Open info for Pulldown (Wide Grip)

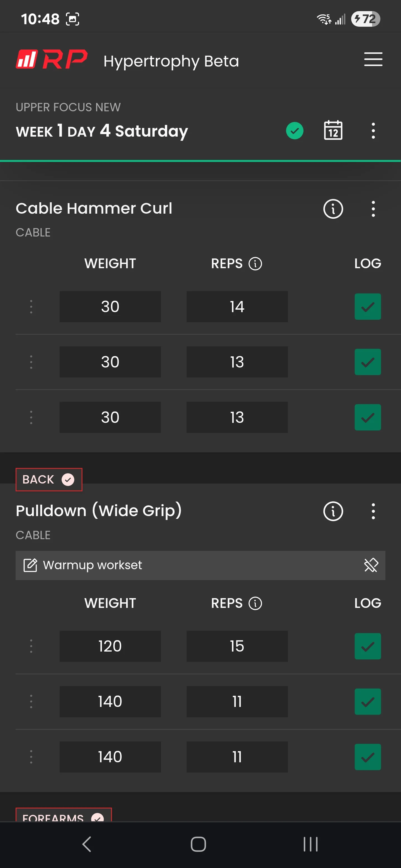point(333,511)
